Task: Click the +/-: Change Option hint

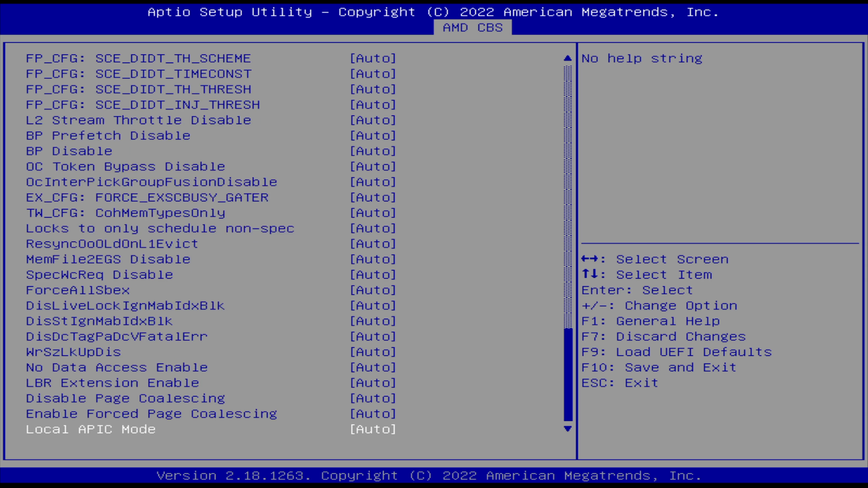Action: (x=659, y=306)
